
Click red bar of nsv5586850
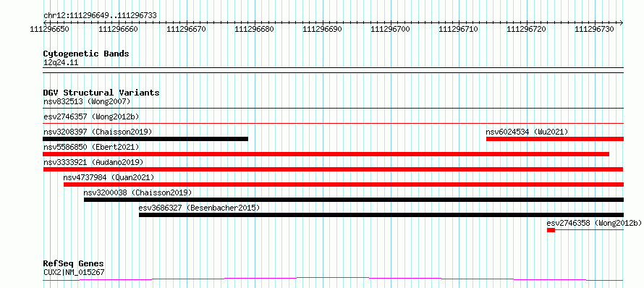326,154
